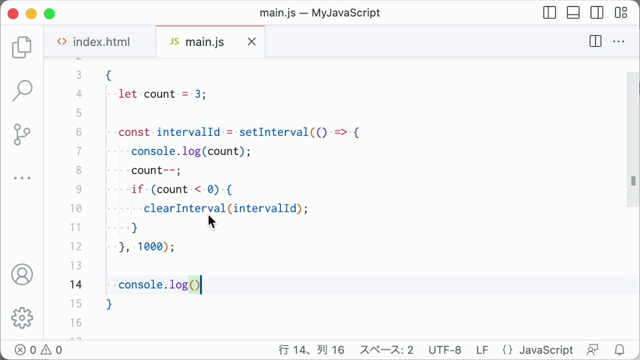Click the editor vertical scrollbar
640x360 pixels.
[633, 140]
